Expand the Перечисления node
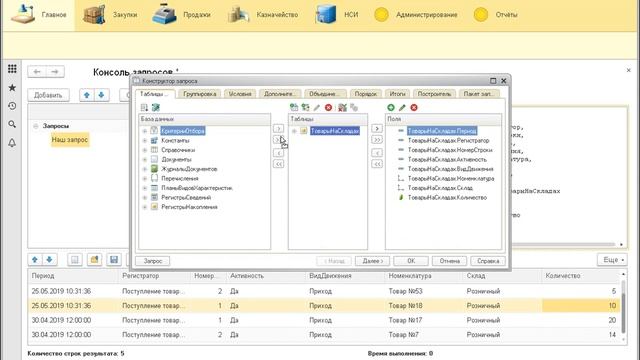640x360 pixels. coord(144,178)
